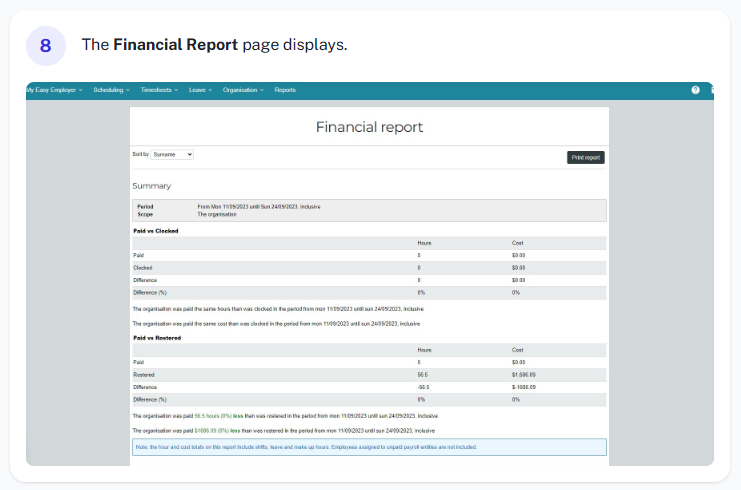Click green '56.5 hours (0%)' text
The width and height of the screenshot is (741, 490).
pyautogui.click(x=213, y=416)
